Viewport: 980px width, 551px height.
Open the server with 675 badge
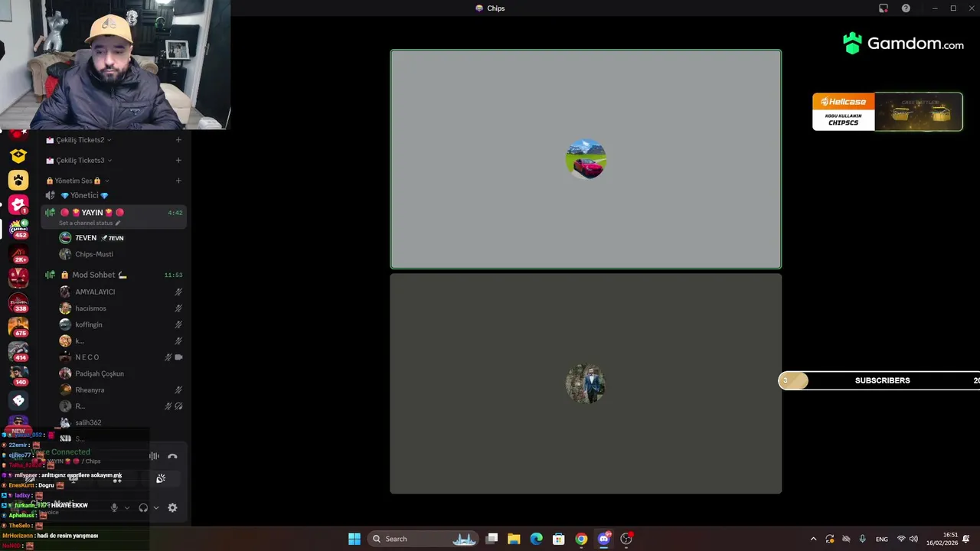point(18,327)
